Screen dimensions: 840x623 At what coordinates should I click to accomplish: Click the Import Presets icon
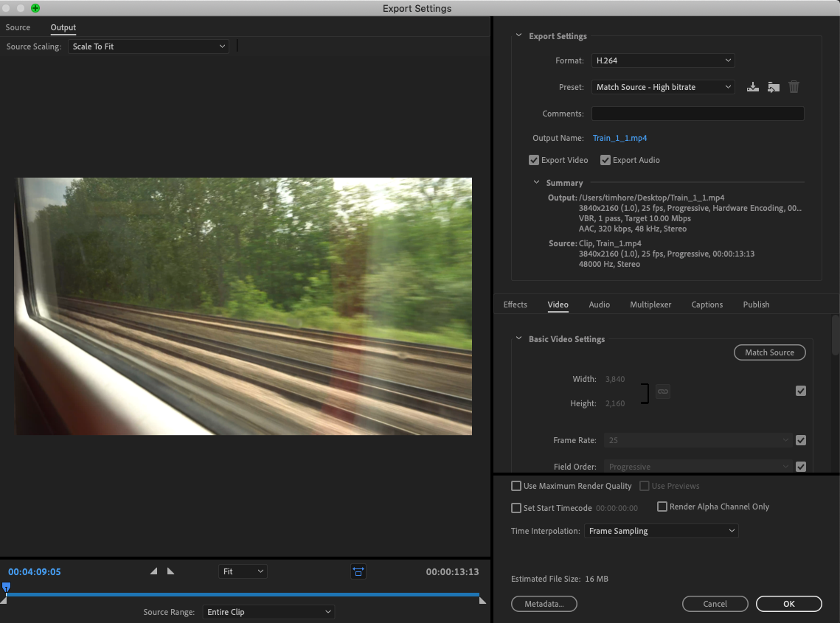pyautogui.click(x=773, y=87)
